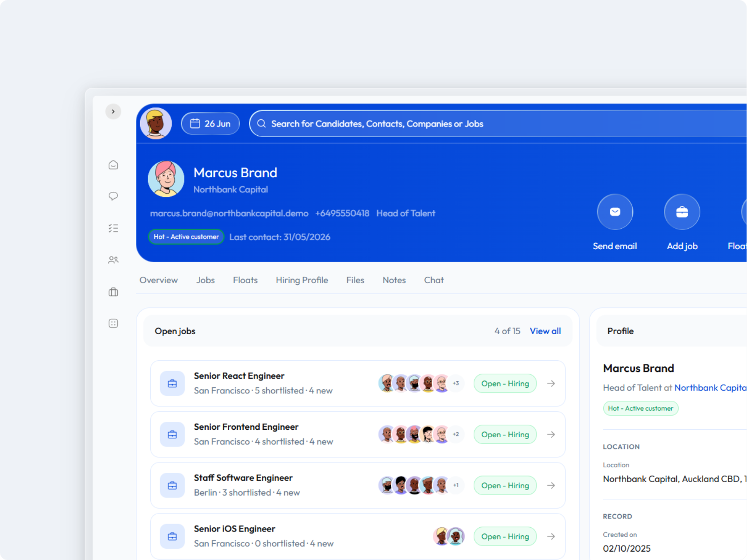Click Open - Hiring status for Senior React Engineer

[505, 384]
